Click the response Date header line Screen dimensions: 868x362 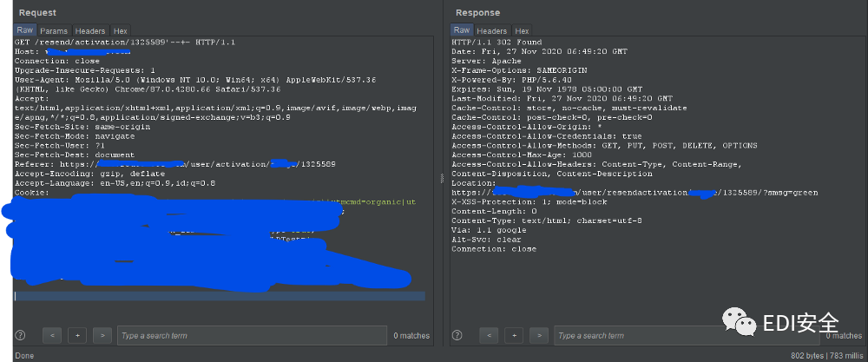pyautogui.click(x=539, y=51)
